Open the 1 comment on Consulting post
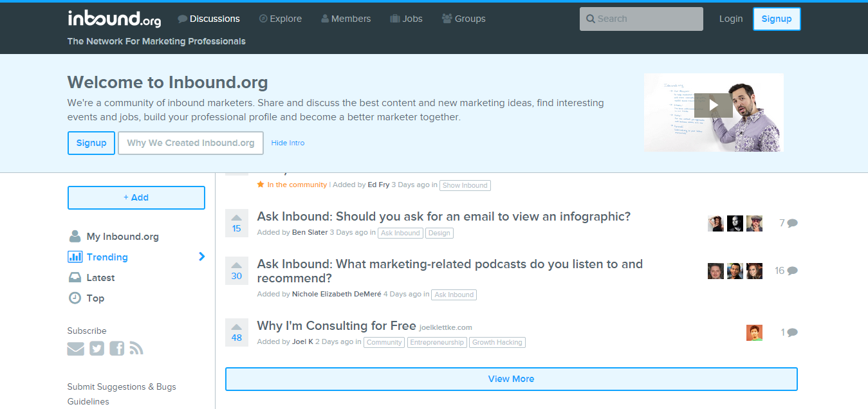The width and height of the screenshot is (868, 409). click(790, 332)
